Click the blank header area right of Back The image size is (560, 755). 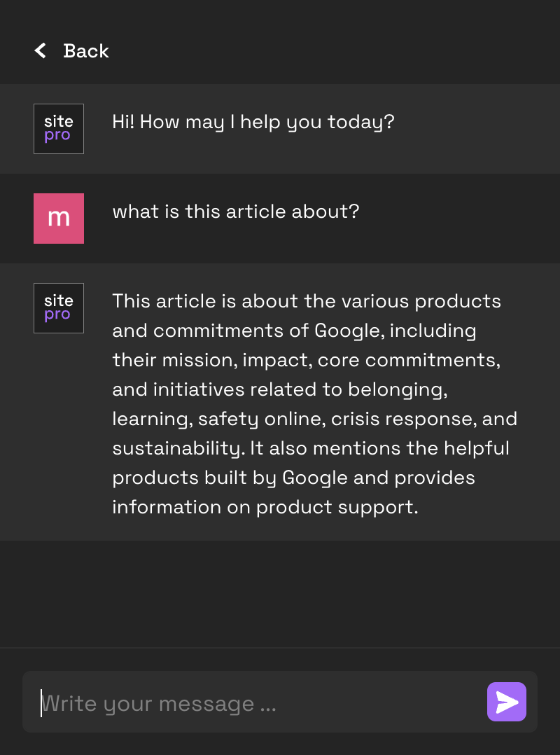(336, 50)
